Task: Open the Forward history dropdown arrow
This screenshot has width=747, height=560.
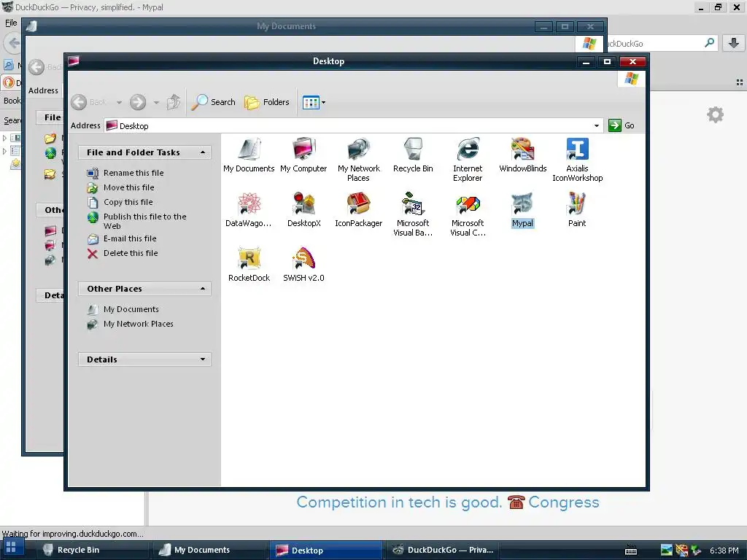Action: (x=156, y=102)
